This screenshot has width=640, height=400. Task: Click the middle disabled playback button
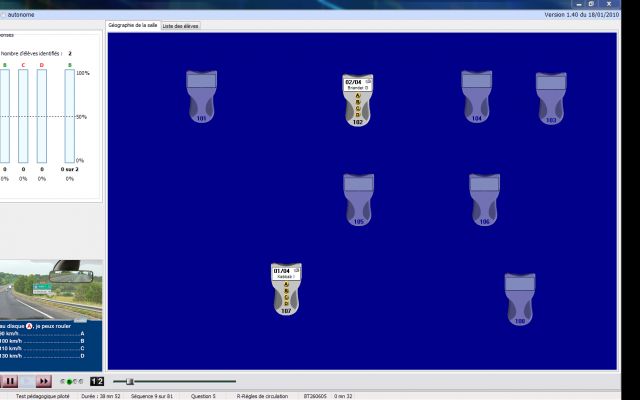pos(27,381)
